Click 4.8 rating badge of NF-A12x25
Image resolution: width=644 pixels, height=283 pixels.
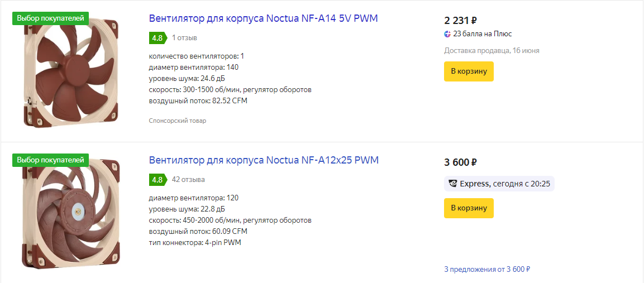157,180
